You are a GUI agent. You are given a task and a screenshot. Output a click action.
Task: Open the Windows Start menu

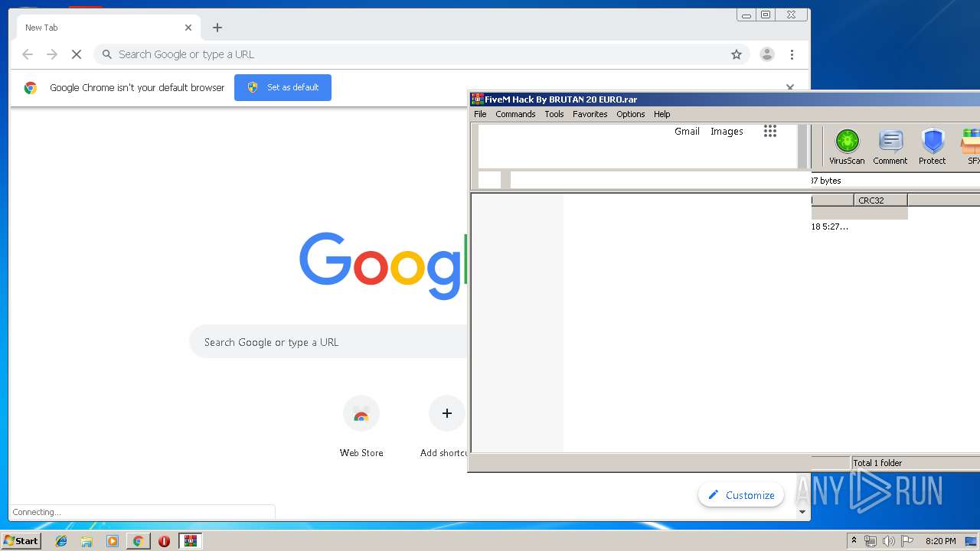(x=21, y=541)
